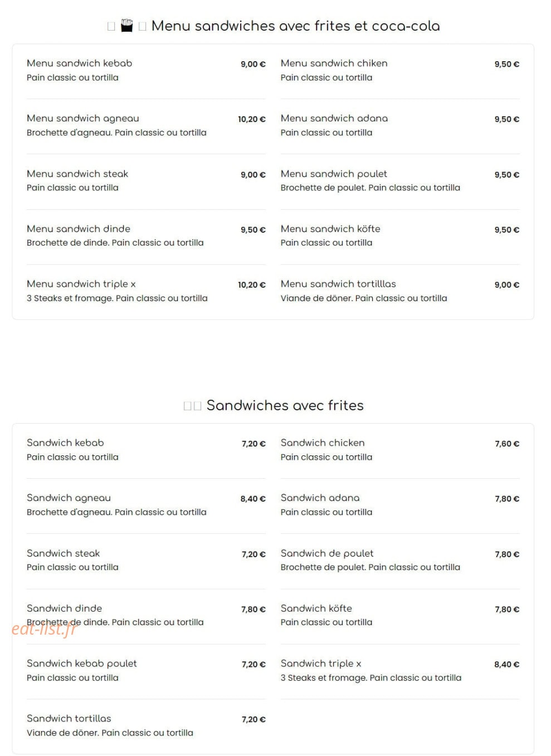Choose Sandwich chicken option
The image size is (551, 756).
[400, 450]
